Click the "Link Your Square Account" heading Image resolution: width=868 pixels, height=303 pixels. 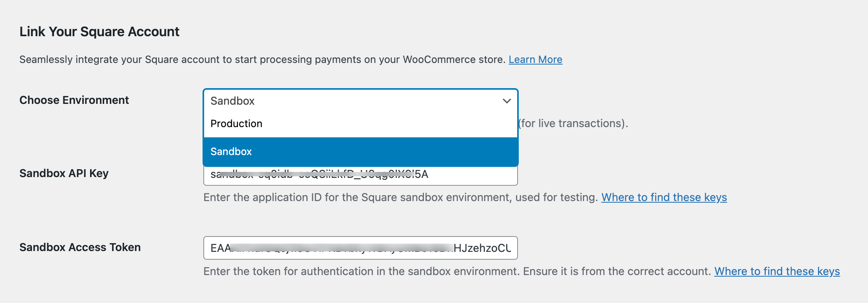pyautogui.click(x=100, y=31)
